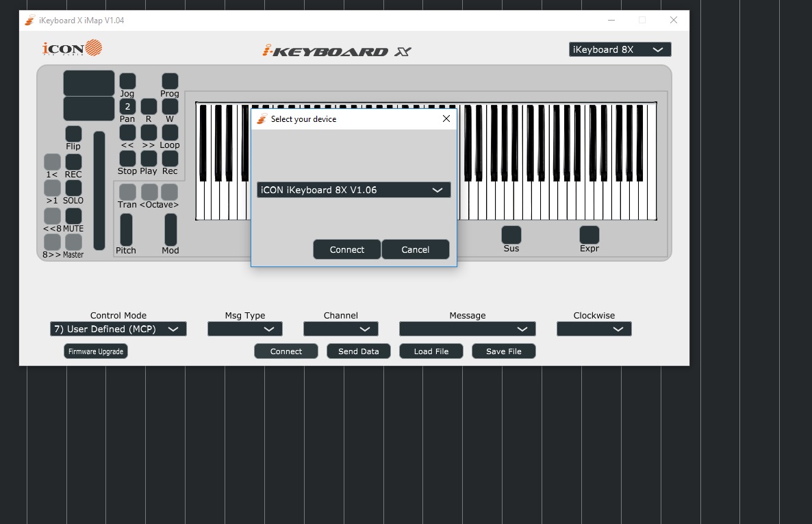Click the iMap title bar app icon
This screenshot has height=524, width=812.
coord(29,21)
